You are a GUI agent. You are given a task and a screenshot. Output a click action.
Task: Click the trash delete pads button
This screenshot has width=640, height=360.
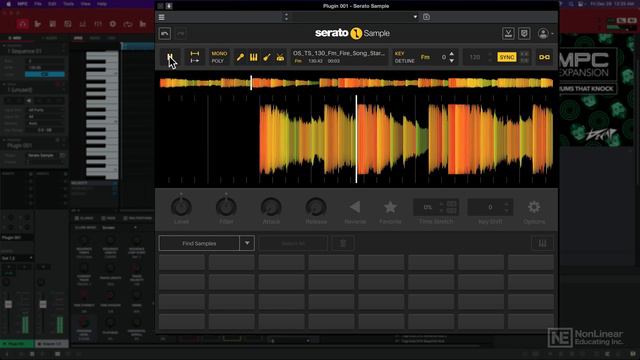tap(343, 243)
